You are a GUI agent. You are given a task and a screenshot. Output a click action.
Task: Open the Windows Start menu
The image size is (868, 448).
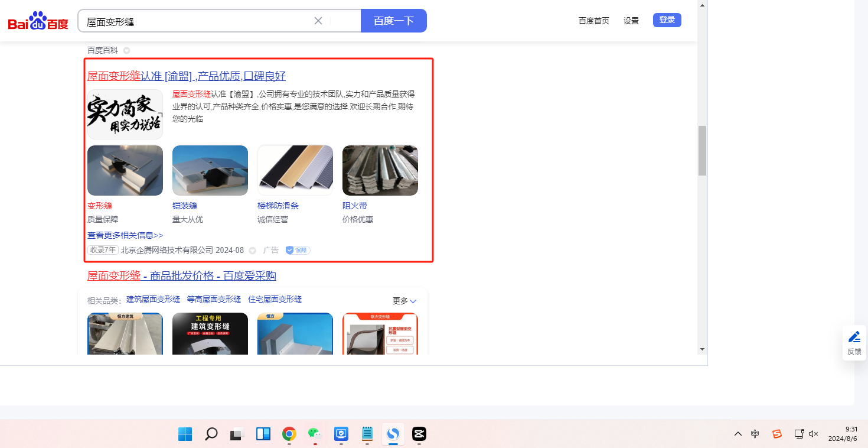pyautogui.click(x=185, y=434)
